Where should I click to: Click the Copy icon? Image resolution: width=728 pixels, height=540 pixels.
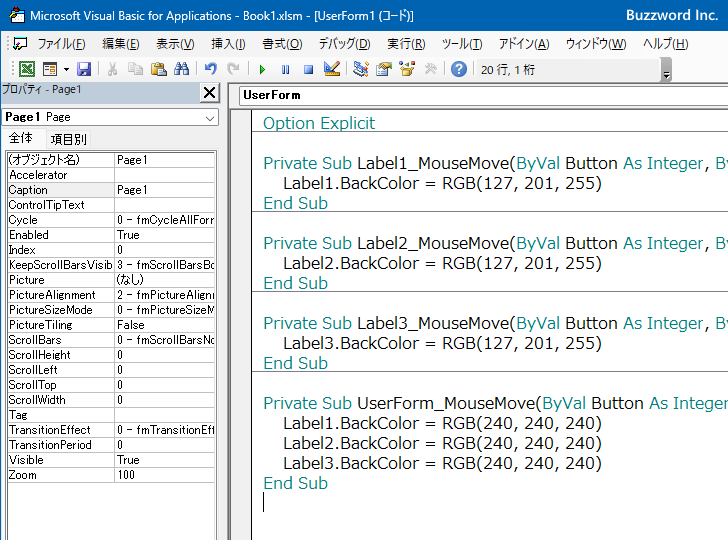pos(135,69)
